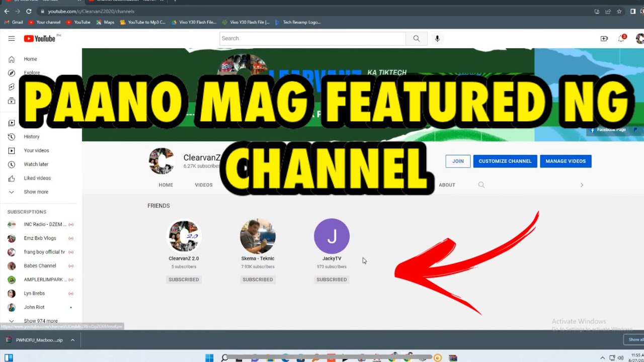Open the Windows Start menu
This screenshot has height=362, width=644.
[x=209, y=358]
